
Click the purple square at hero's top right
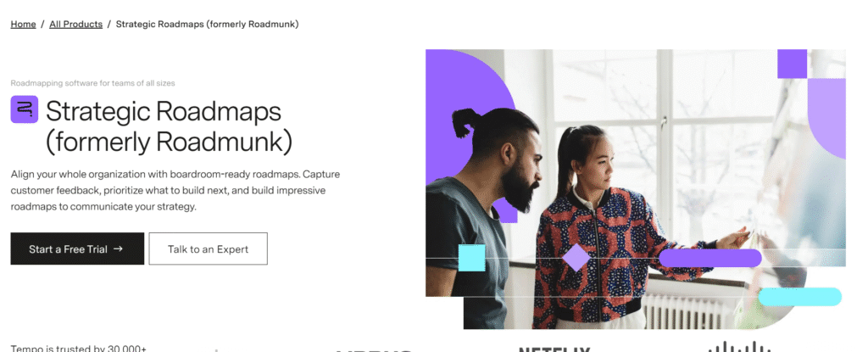[x=793, y=64]
